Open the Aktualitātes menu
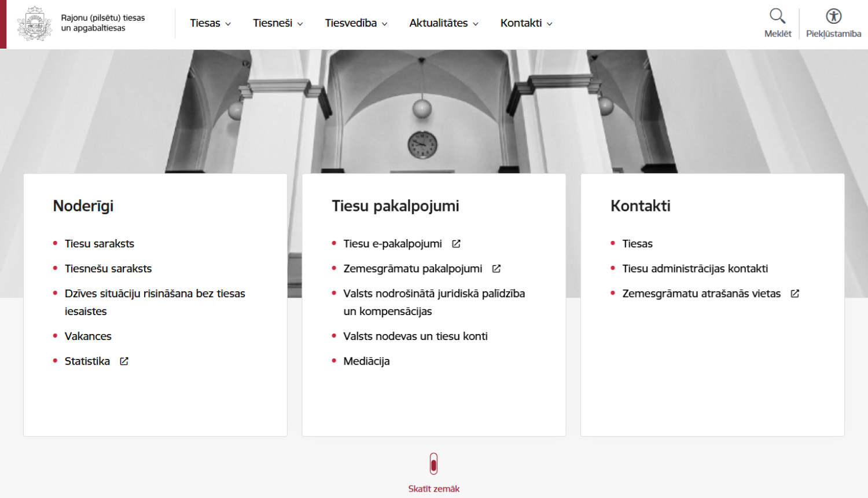This screenshot has width=868, height=498. (443, 23)
